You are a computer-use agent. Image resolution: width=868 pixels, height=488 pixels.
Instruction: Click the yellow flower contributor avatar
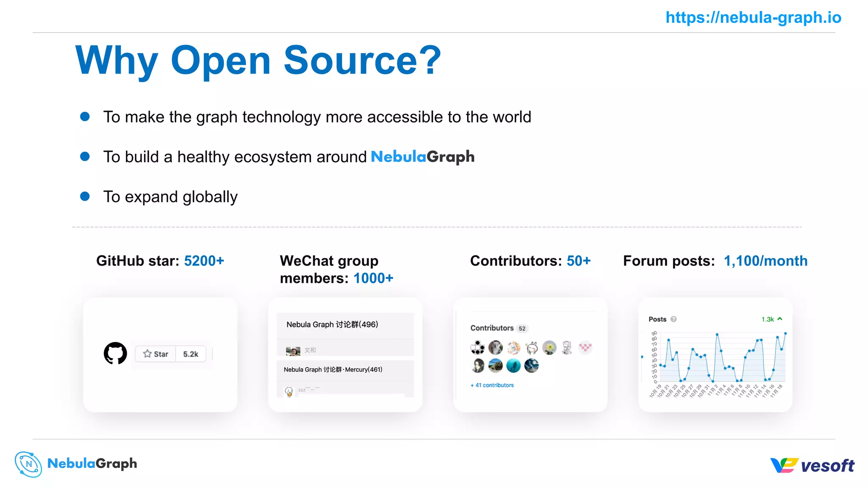(x=549, y=348)
